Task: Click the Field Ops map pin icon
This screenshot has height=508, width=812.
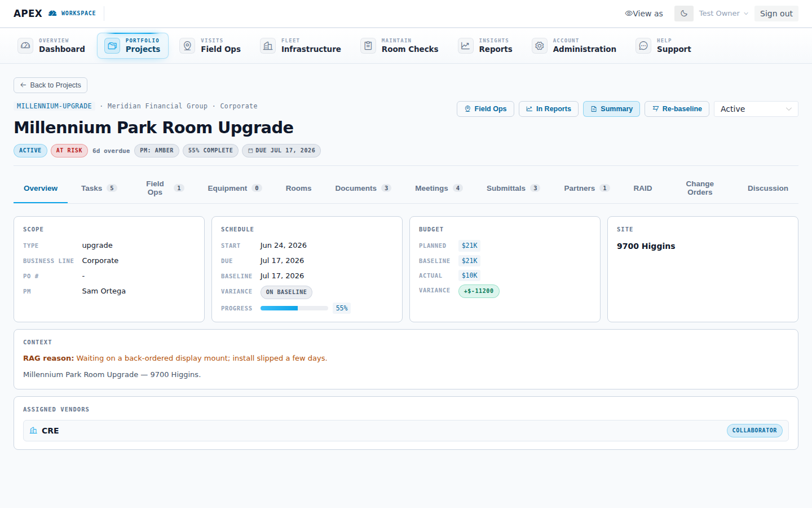Action: point(187,46)
